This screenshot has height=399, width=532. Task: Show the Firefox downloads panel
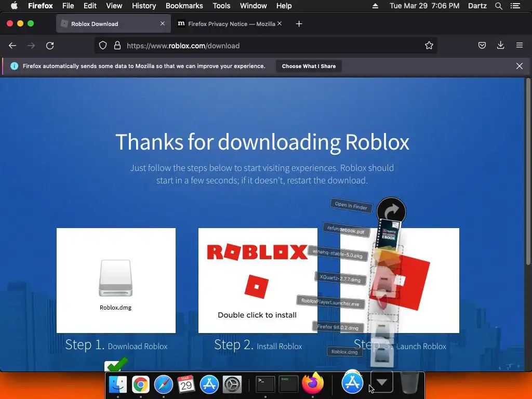coord(500,46)
